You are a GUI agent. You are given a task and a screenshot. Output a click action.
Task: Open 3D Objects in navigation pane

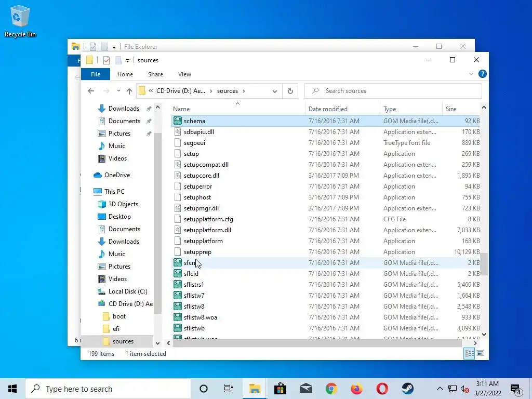(x=123, y=204)
